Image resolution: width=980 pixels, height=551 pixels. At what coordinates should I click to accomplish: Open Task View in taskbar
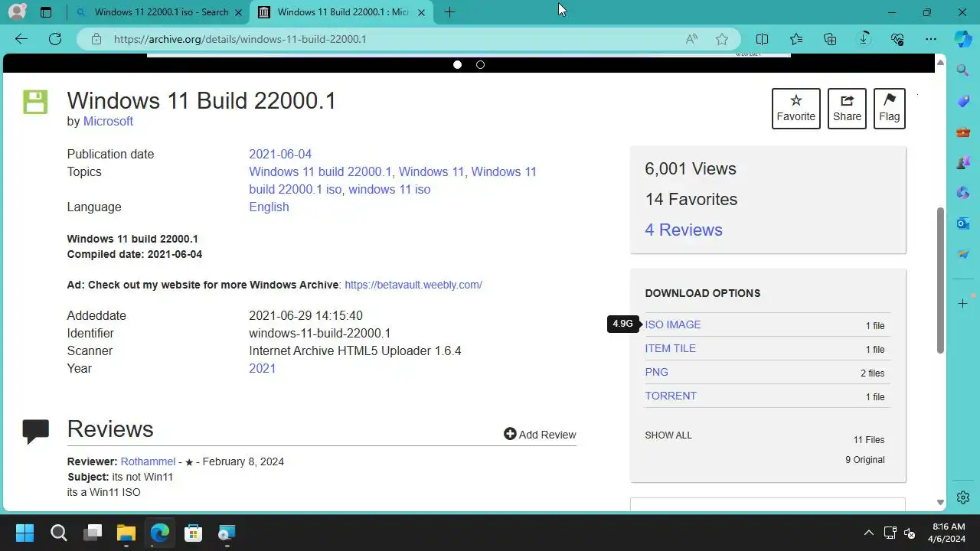point(93,533)
